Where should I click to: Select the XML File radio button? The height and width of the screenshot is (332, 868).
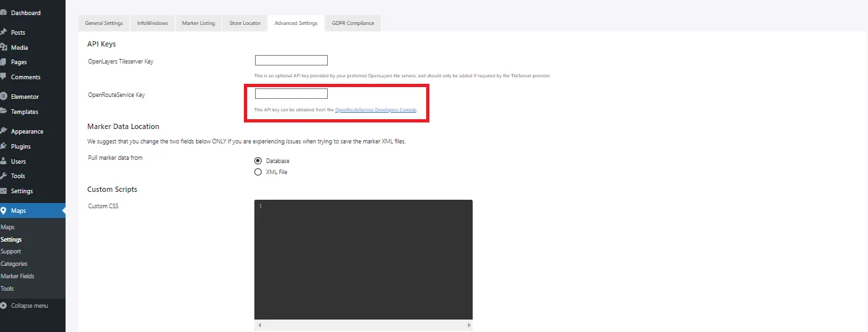[x=258, y=172]
